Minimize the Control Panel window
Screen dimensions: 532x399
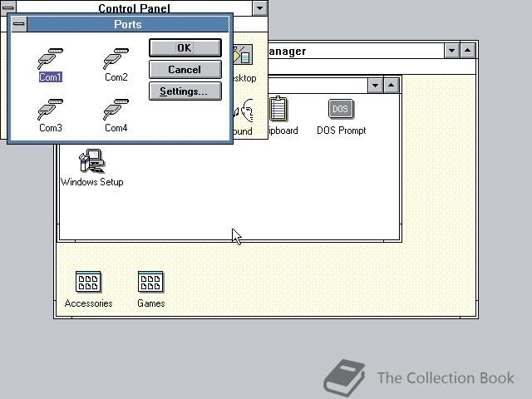260,7
